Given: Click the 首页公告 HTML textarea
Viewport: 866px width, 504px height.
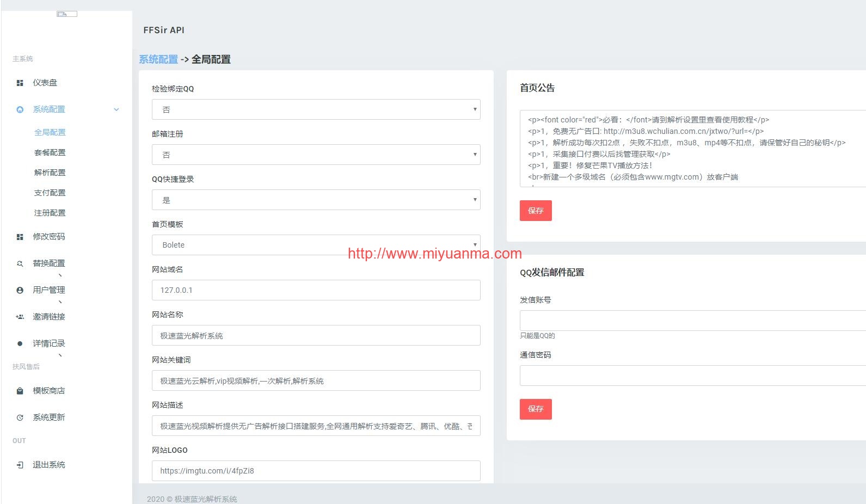Looking at the screenshot, I should click(692, 149).
